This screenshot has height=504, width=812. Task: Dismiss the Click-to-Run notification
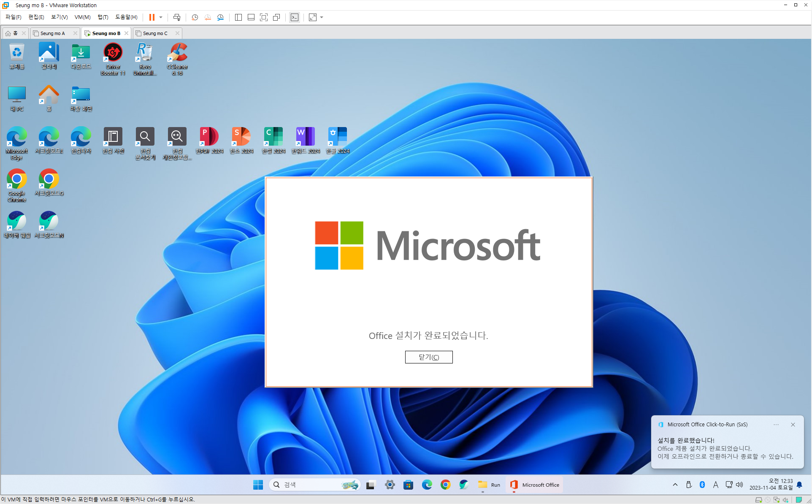click(x=793, y=425)
